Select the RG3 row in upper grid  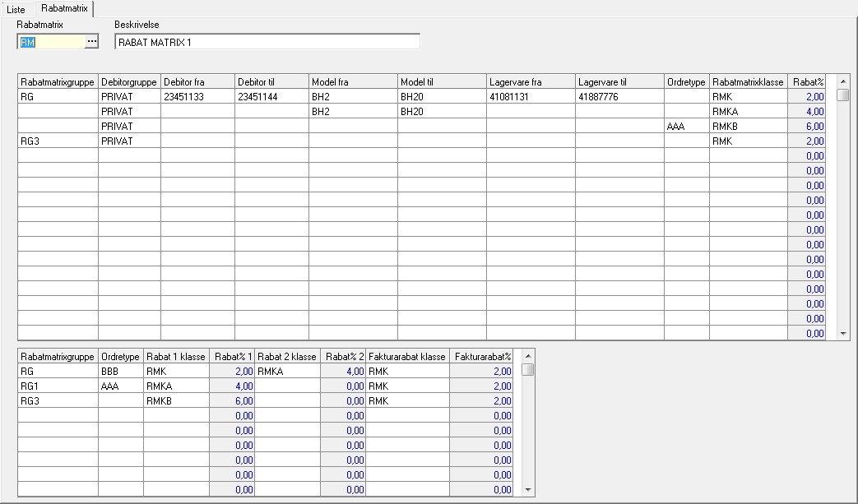pyautogui.click(x=58, y=141)
